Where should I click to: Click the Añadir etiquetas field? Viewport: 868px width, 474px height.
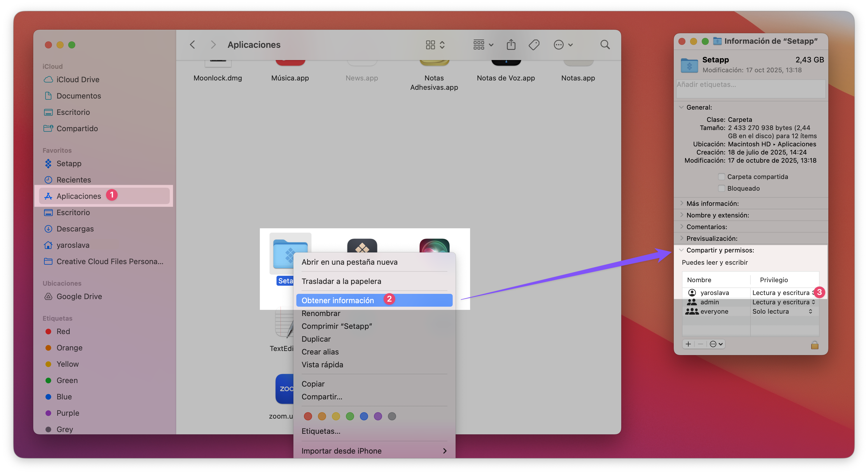click(750, 89)
